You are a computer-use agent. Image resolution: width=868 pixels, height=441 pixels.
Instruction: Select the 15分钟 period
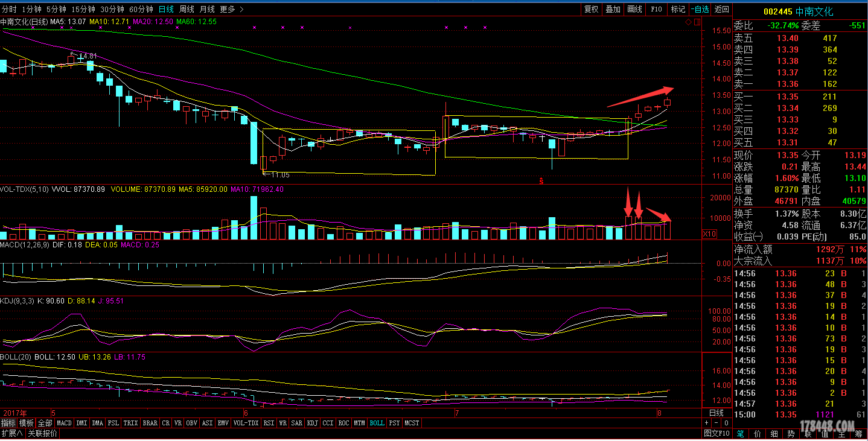[83, 9]
